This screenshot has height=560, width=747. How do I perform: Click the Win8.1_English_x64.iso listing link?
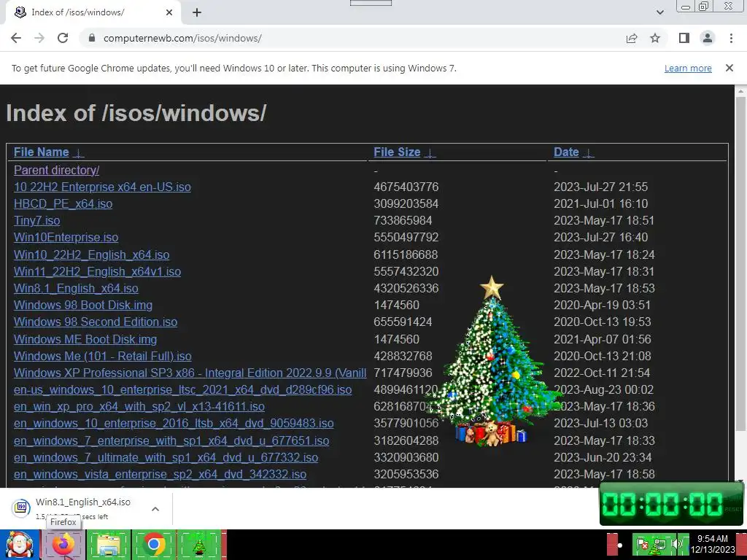click(76, 288)
